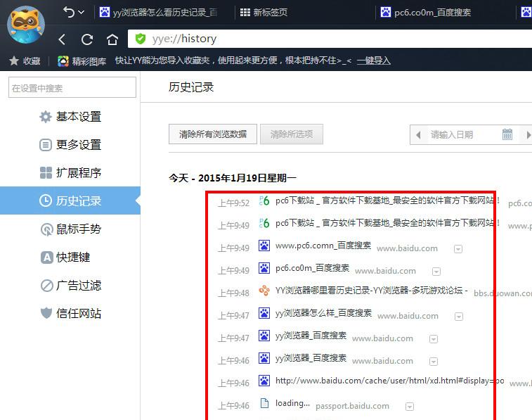The height and width of the screenshot is (420, 532).
Task: Click 清除所选项 button
Action: click(x=292, y=134)
